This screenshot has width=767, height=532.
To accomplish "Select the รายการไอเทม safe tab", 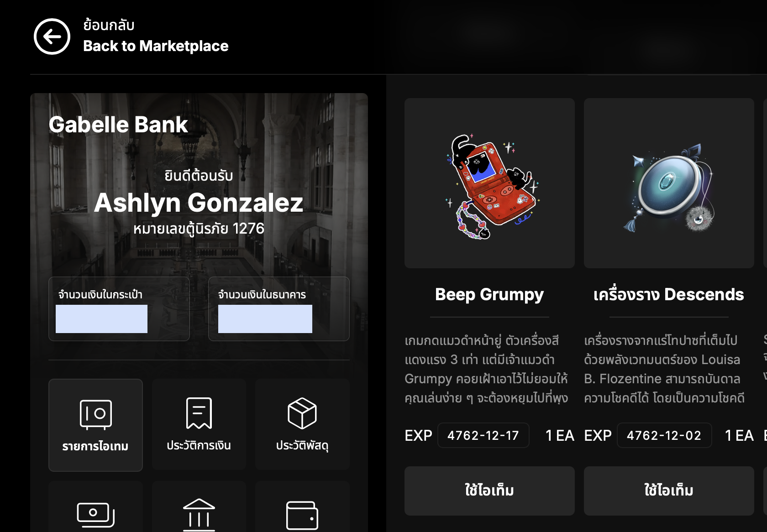I will [95, 425].
